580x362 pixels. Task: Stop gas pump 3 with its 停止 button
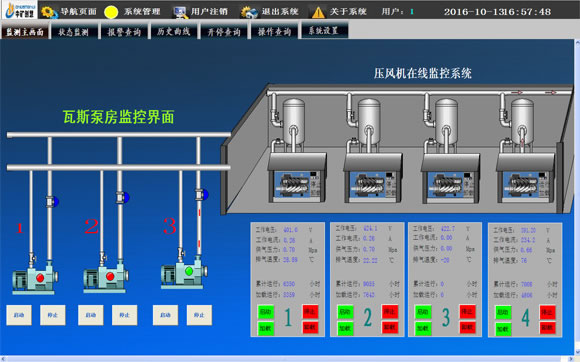pyautogui.click(x=199, y=315)
